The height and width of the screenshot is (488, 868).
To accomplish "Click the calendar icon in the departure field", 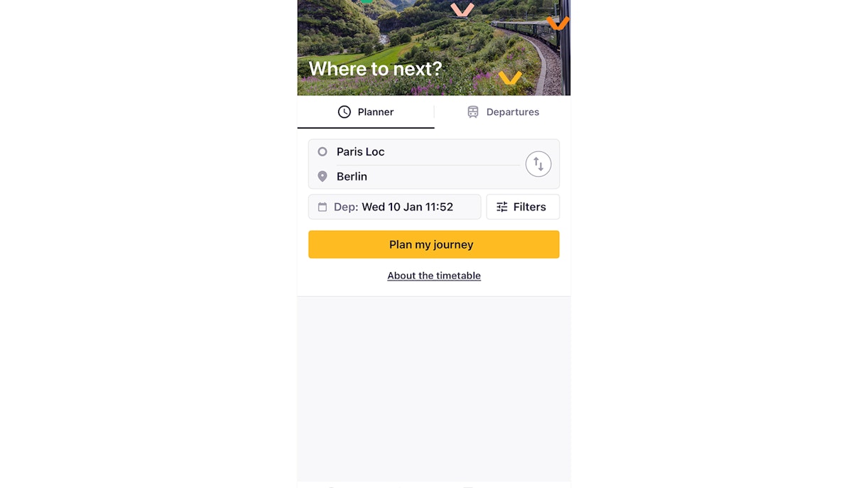I will [x=322, y=207].
